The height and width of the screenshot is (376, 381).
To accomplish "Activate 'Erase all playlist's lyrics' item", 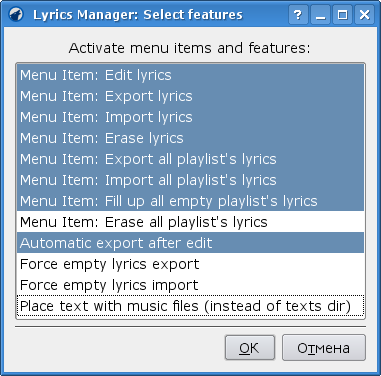I will coord(190,222).
